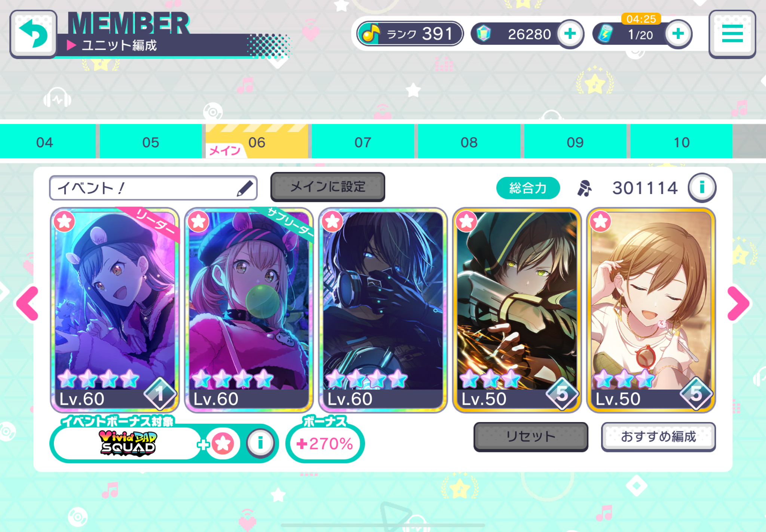Open event bonus info icon
Screen dimensions: 766x532
point(260,443)
